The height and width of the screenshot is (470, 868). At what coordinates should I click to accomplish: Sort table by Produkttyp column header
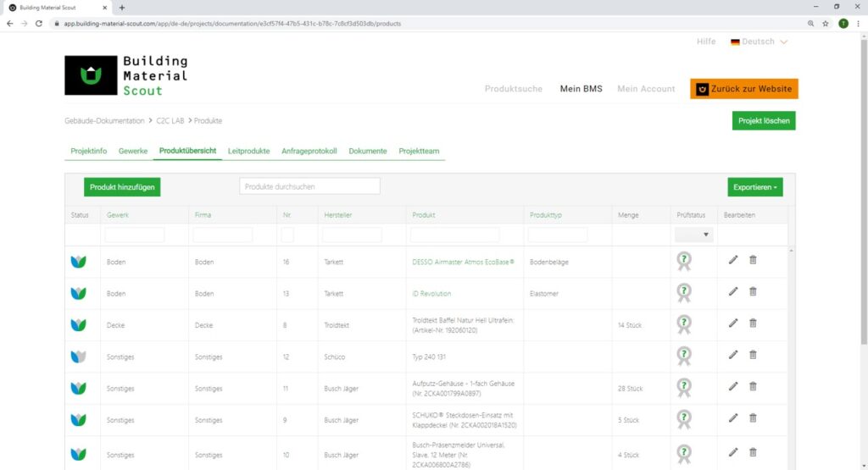tap(545, 215)
